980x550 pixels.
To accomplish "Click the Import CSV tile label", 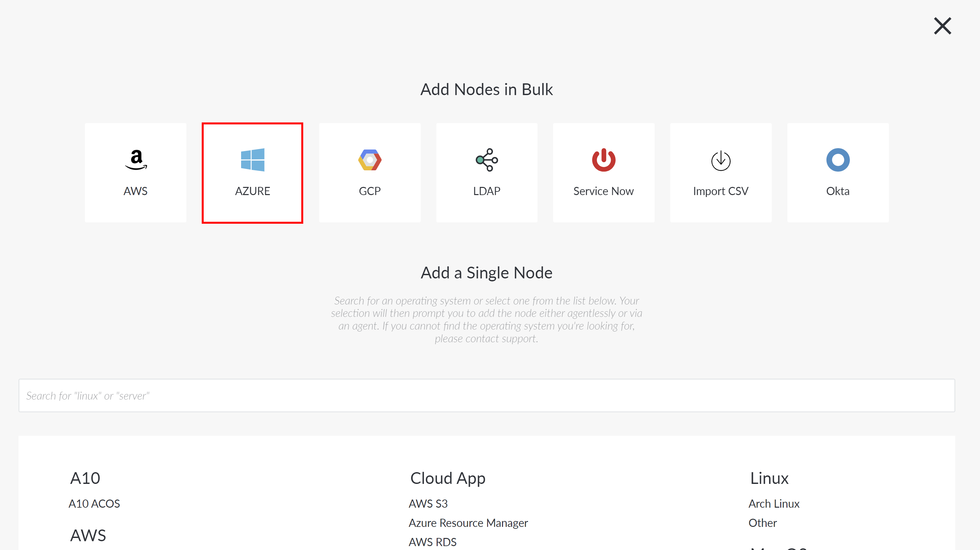I will pyautogui.click(x=721, y=191).
